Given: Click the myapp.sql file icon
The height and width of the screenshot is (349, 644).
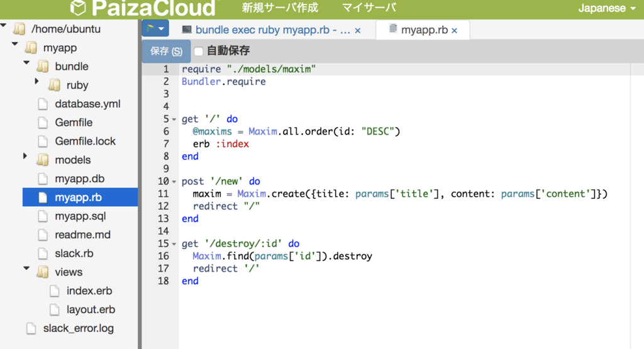Looking at the screenshot, I should [43, 216].
